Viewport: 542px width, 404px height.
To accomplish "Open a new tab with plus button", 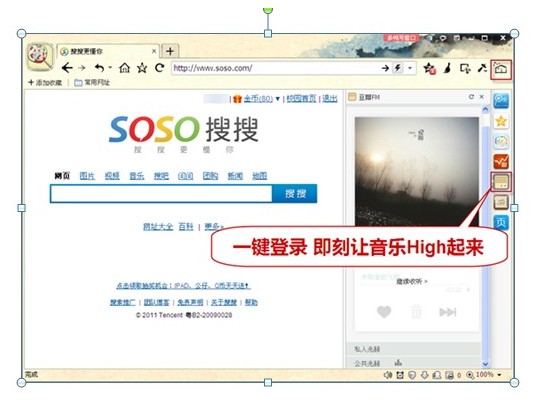I will point(170,51).
